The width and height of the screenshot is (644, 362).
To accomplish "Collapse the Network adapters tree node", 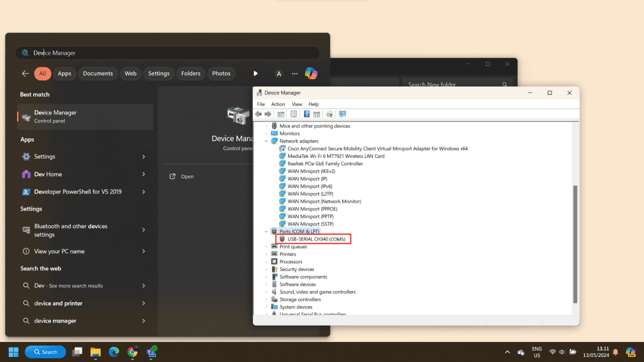I will [x=267, y=141].
